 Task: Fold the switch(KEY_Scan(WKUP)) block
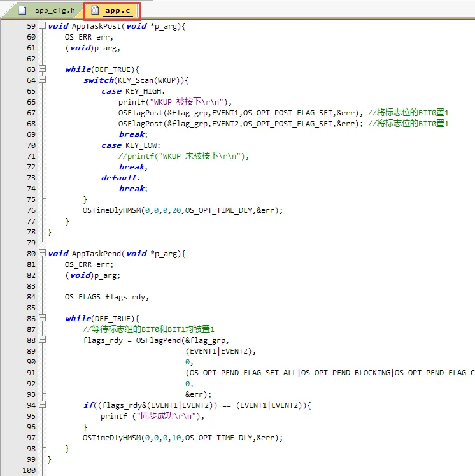click(42, 80)
